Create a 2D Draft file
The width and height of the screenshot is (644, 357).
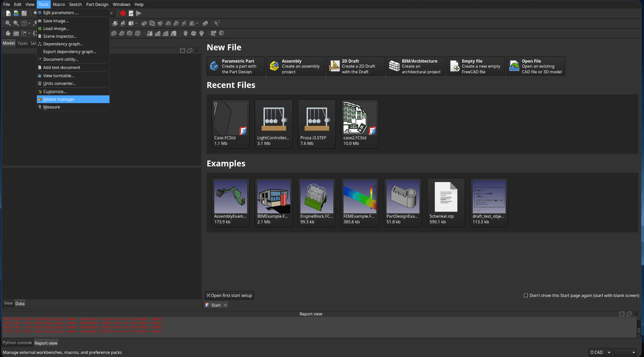coord(356,66)
